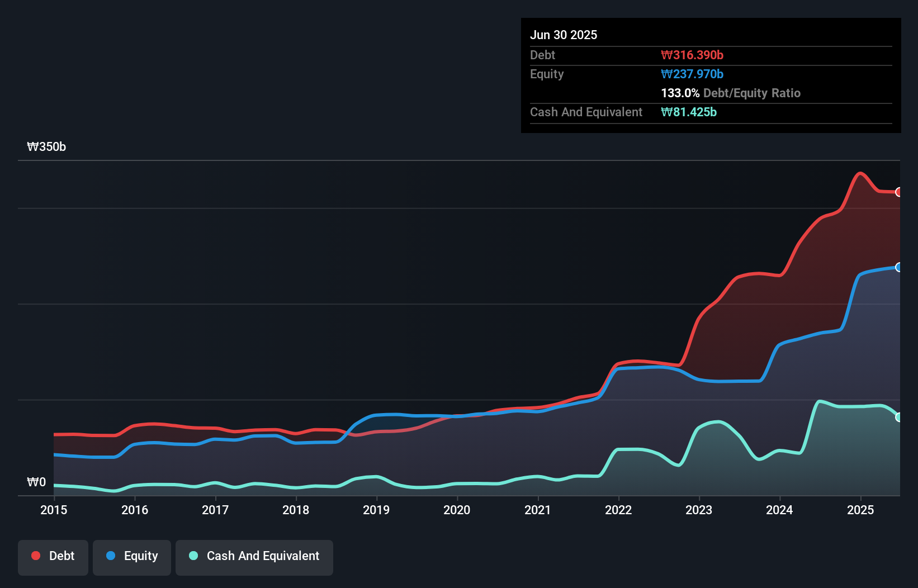Click the teal Cash legend dot

click(193, 556)
